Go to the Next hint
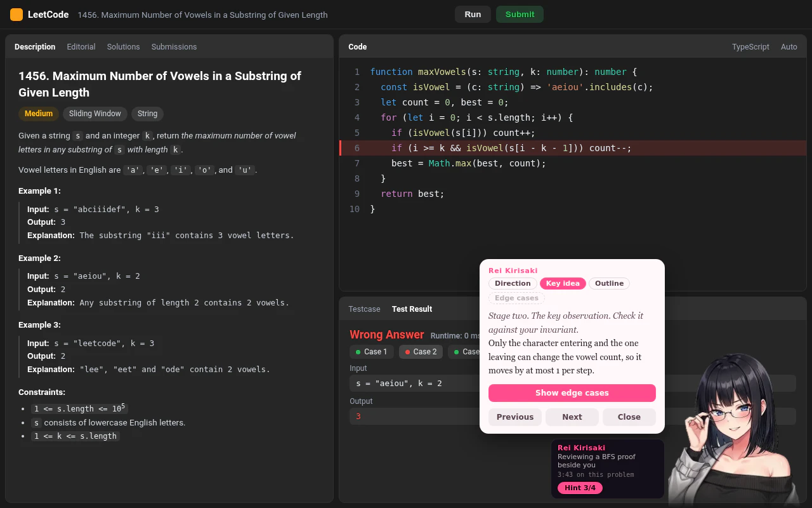The image size is (812, 508). click(x=572, y=417)
